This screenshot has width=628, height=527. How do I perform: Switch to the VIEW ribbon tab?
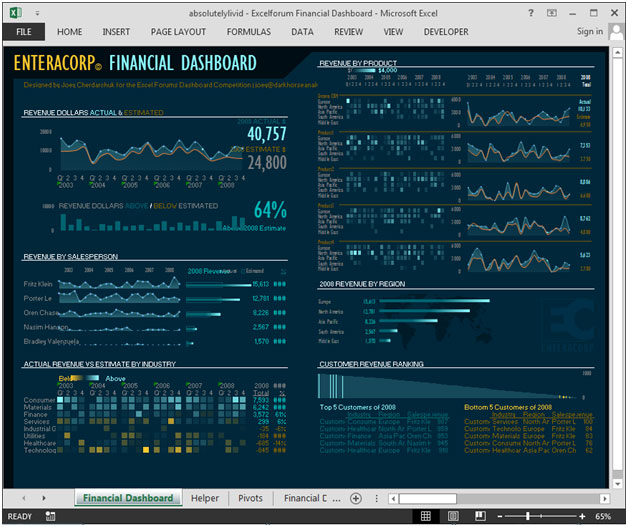[393, 32]
